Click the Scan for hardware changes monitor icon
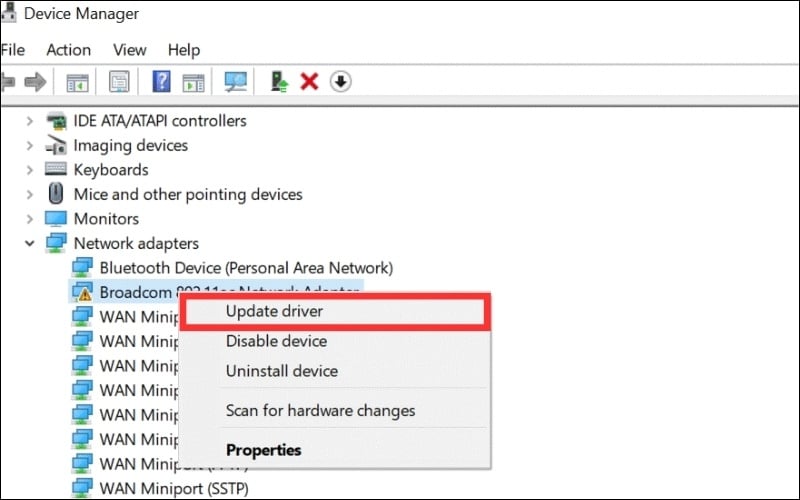 pos(236,82)
